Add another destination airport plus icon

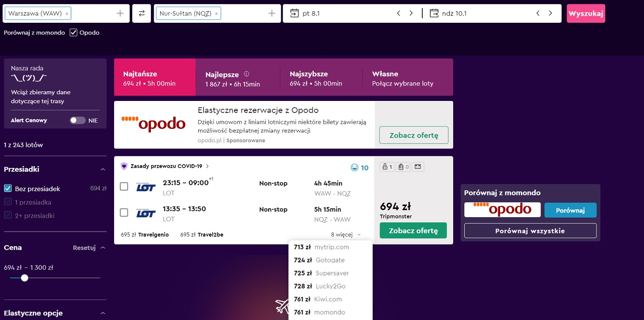[x=272, y=13]
